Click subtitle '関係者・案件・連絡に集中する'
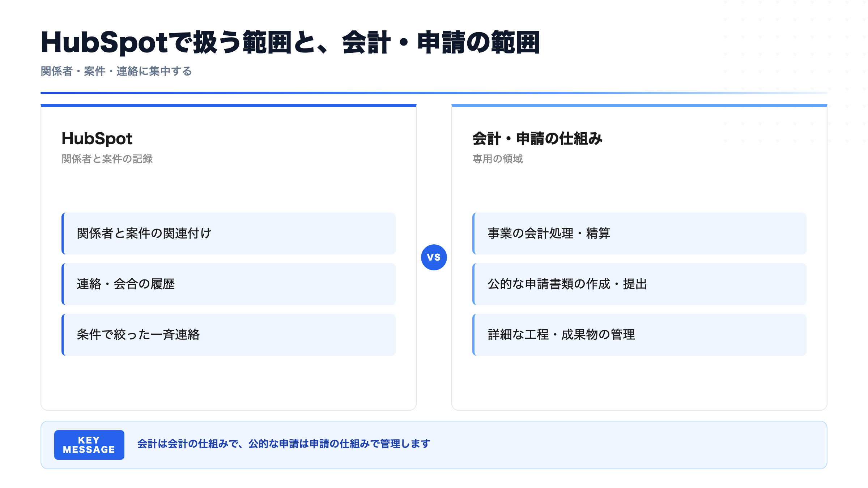 click(x=116, y=71)
